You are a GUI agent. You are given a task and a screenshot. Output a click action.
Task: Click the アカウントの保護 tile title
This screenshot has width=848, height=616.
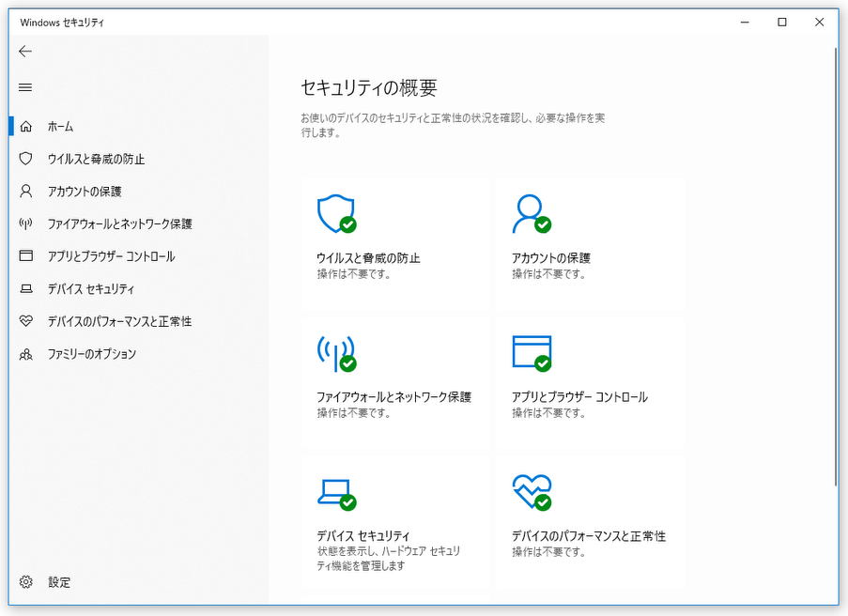pyautogui.click(x=551, y=258)
